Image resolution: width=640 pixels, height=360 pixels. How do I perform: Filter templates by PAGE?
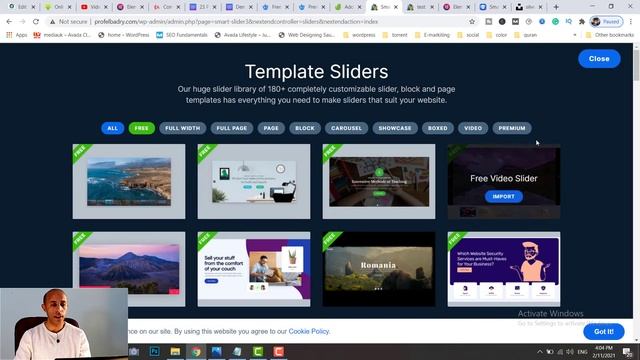tap(271, 128)
